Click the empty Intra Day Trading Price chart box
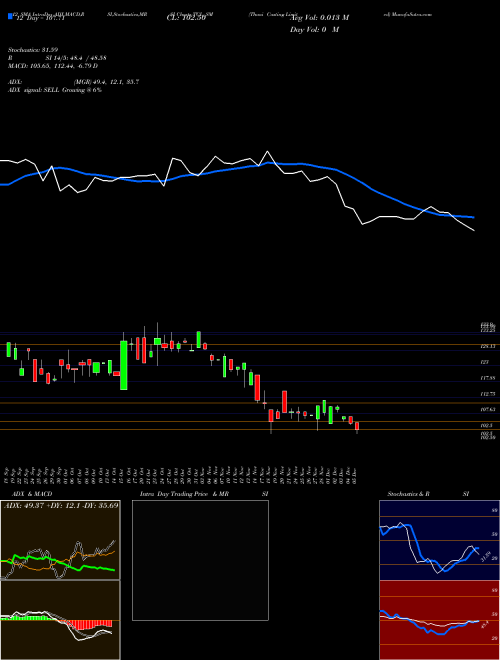Viewport: 500px width, 660px height. 200,560
